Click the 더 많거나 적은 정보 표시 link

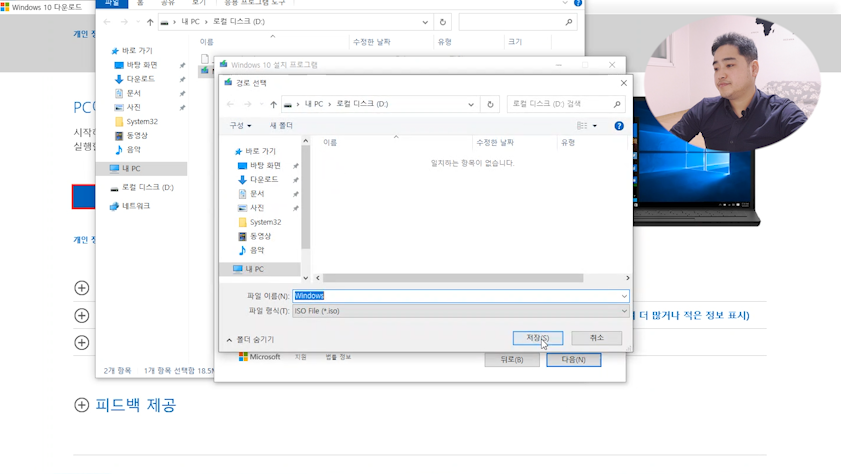694,315
